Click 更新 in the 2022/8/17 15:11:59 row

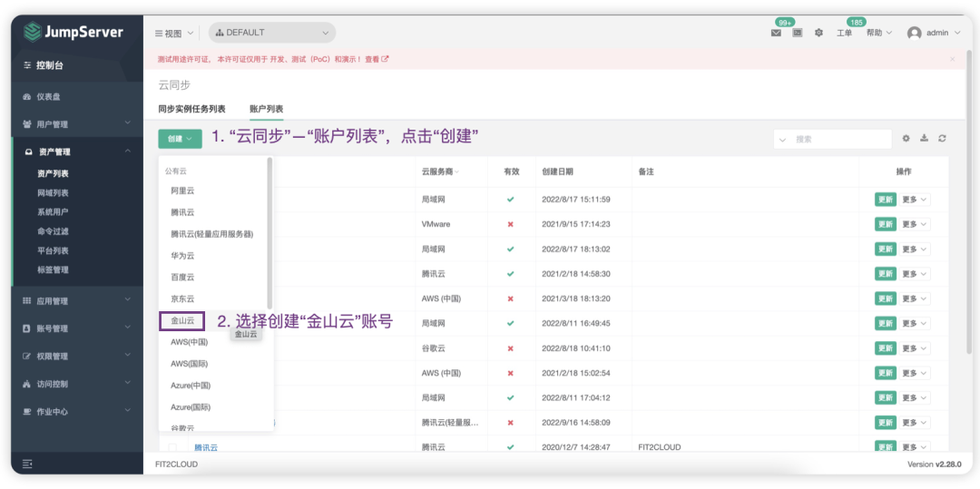coord(885,200)
